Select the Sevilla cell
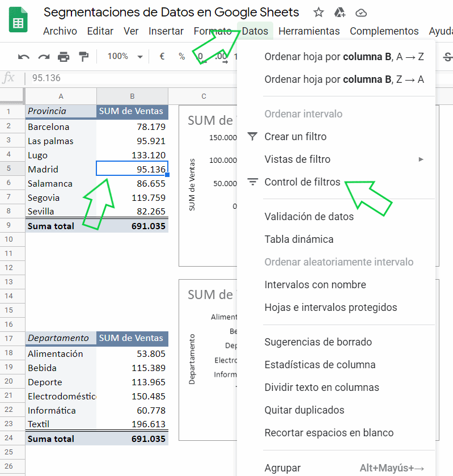This screenshot has height=476, width=453. click(x=61, y=211)
